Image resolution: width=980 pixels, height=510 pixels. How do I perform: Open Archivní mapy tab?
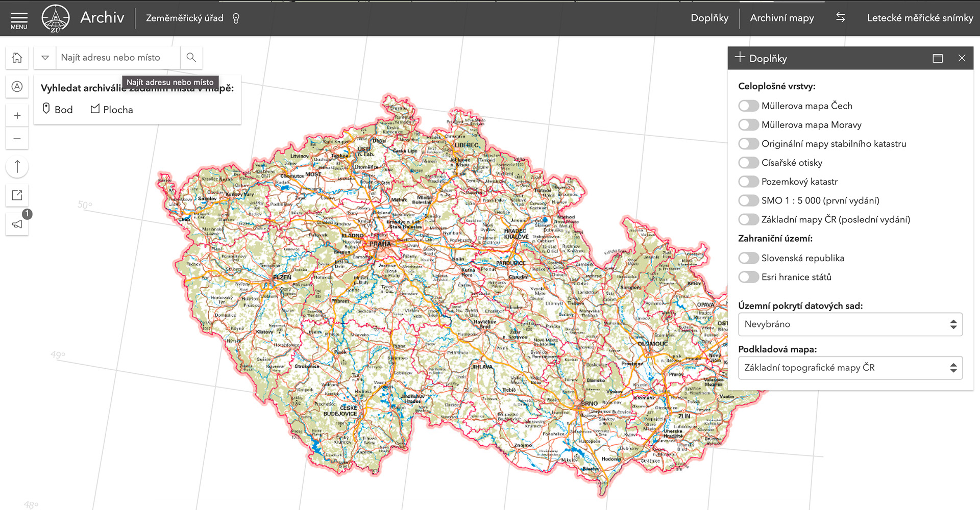782,18
